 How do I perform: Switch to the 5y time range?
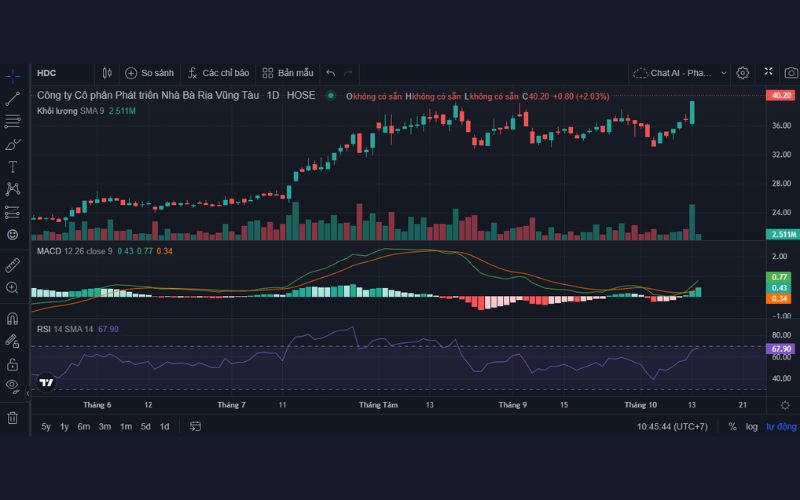tap(46, 426)
